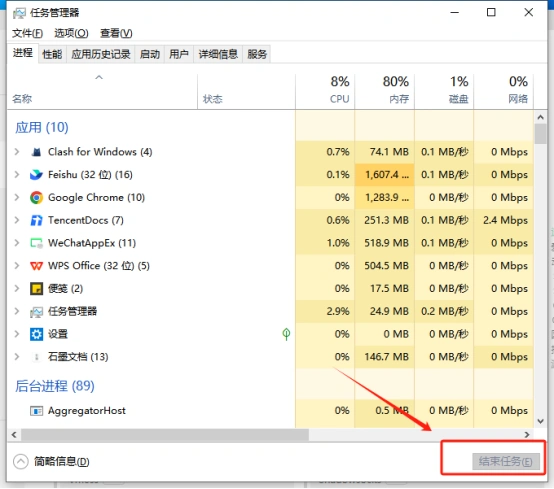Switch to the 应用历史记录 tab
Screen dimensions: 554x489
[101, 54]
